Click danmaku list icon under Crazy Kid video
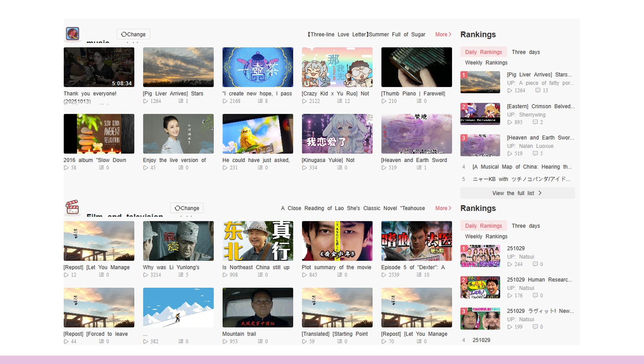Image resolution: width=644 pixels, height=364 pixels. click(x=340, y=101)
